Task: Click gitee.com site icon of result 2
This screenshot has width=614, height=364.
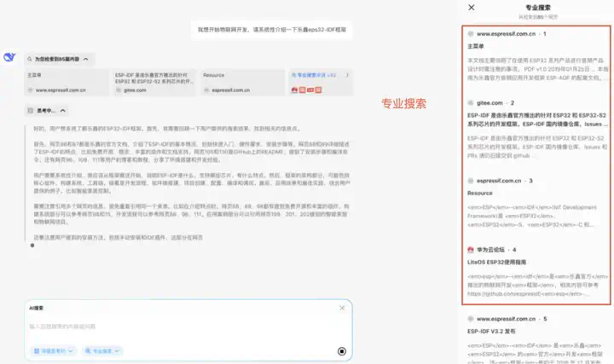Action: [471, 103]
